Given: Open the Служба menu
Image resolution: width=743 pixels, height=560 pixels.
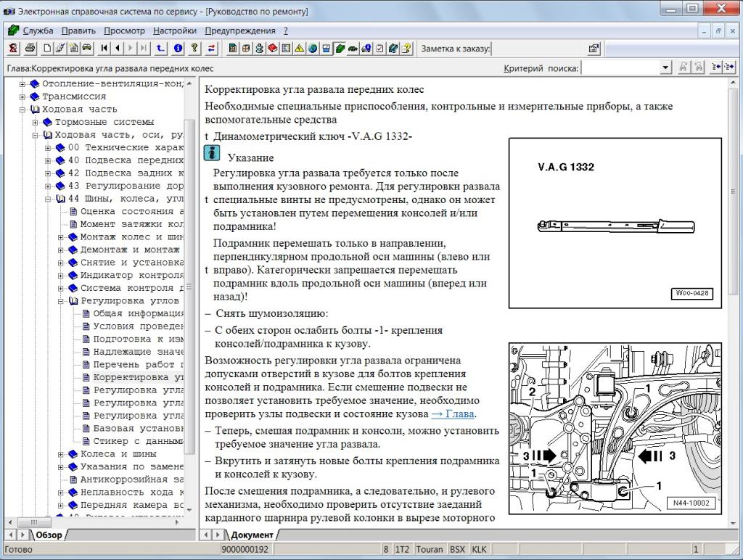Looking at the screenshot, I should point(38,30).
